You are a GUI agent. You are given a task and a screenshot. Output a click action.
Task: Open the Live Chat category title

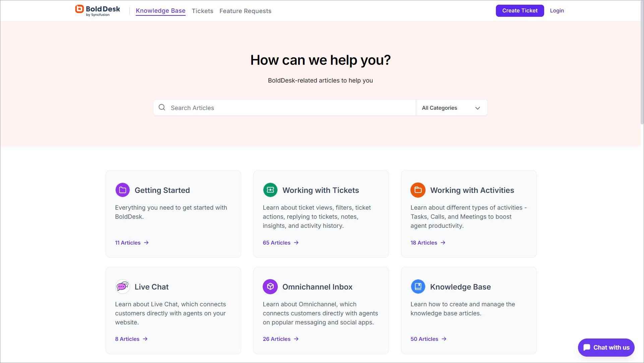point(151,287)
